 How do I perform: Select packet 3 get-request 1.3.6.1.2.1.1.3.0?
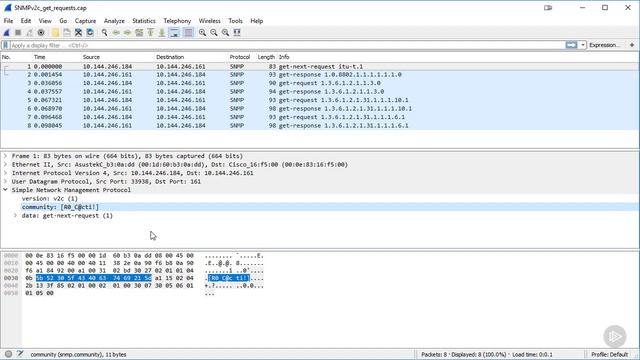(x=320, y=83)
